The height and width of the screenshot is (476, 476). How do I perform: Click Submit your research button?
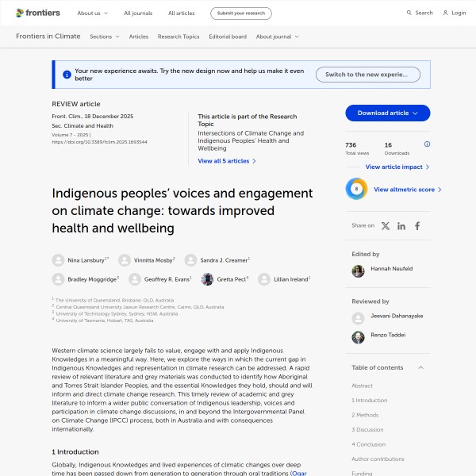pos(240,13)
